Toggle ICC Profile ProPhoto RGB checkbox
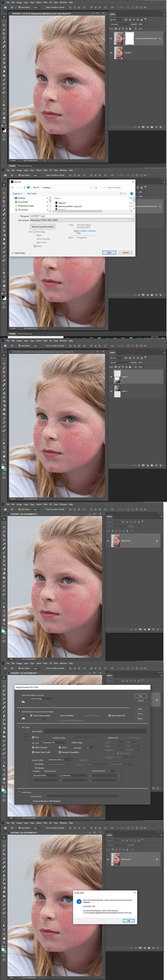 [x=75, y=231]
